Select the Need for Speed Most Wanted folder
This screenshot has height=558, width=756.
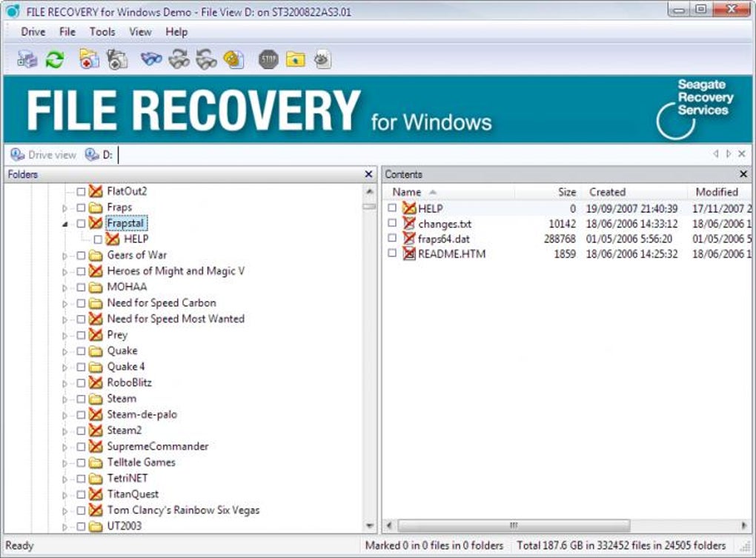pyautogui.click(x=176, y=319)
